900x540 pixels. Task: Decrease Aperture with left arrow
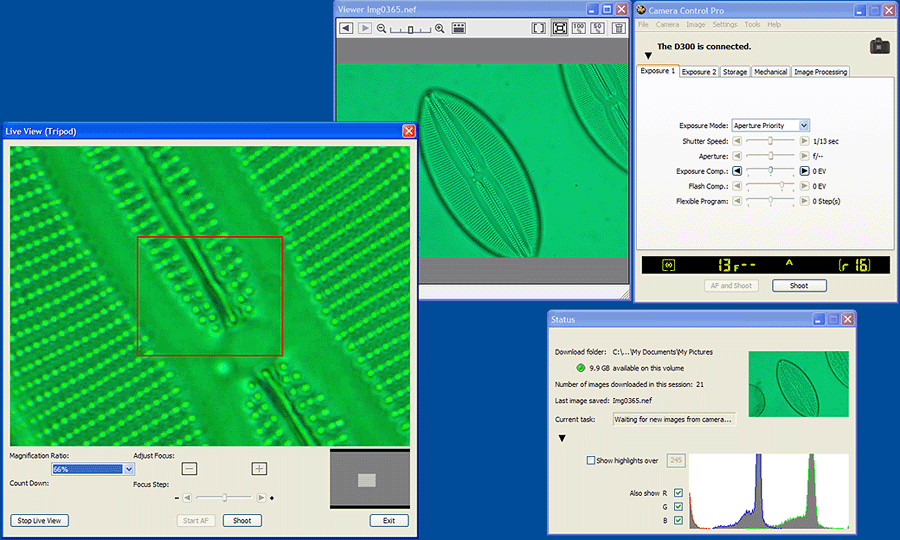[x=737, y=156]
